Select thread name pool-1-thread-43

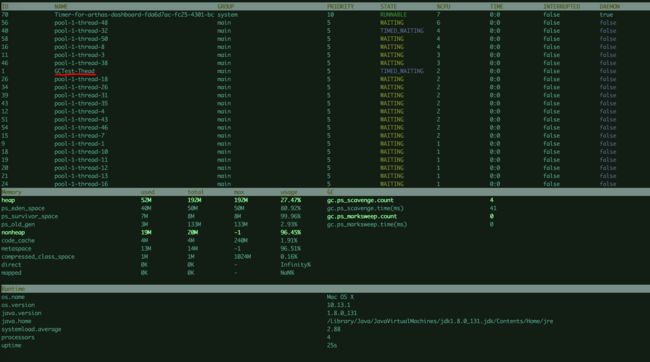(81, 119)
